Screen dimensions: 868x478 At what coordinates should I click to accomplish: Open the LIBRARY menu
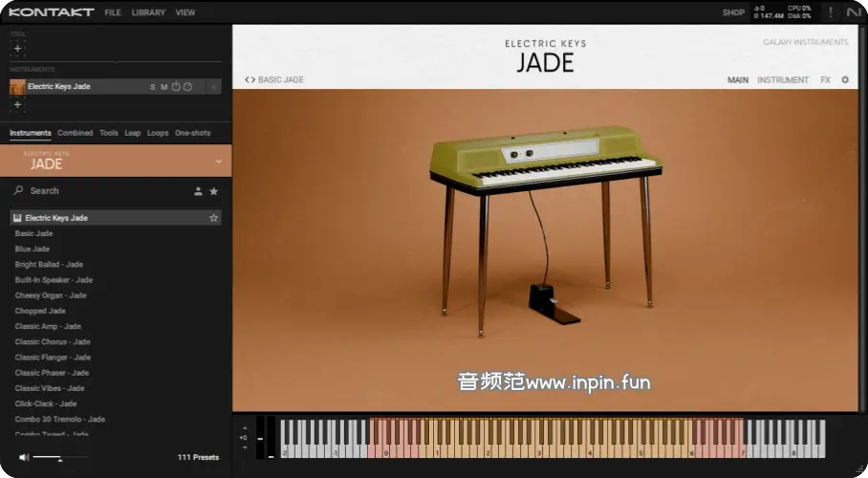[148, 12]
